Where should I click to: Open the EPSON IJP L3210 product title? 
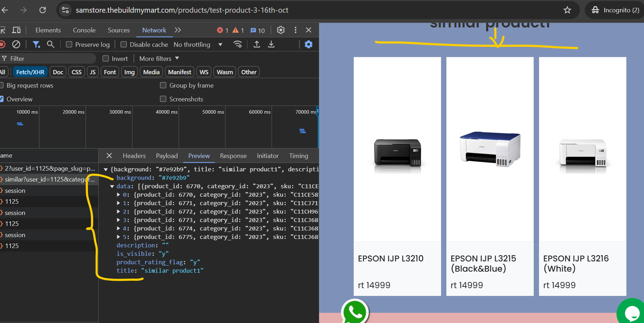391,258
